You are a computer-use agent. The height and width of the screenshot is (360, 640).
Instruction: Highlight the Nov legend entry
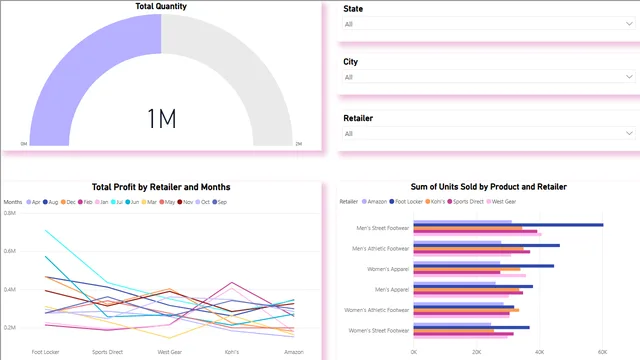coord(185,202)
